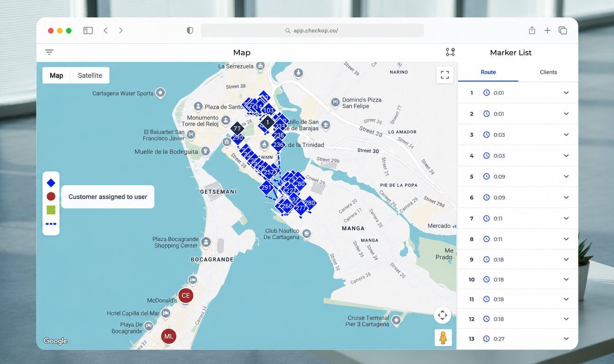The height and width of the screenshot is (364, 614).
Task: Select the blue diamond marker 266
Action: pos(287,206)
